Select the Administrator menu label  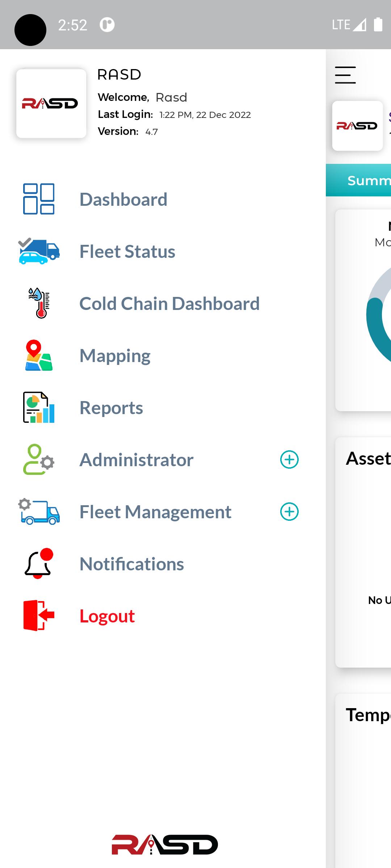point(136,460)
